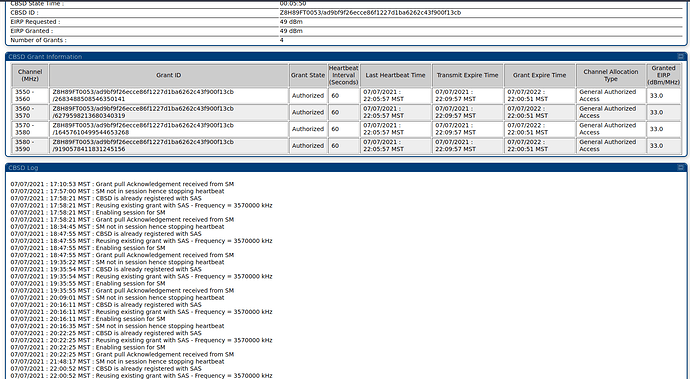Click Granted EIRP 33.0 in 3550 - 3560 row
Screen dimensions: 690x379
(664, 96)
